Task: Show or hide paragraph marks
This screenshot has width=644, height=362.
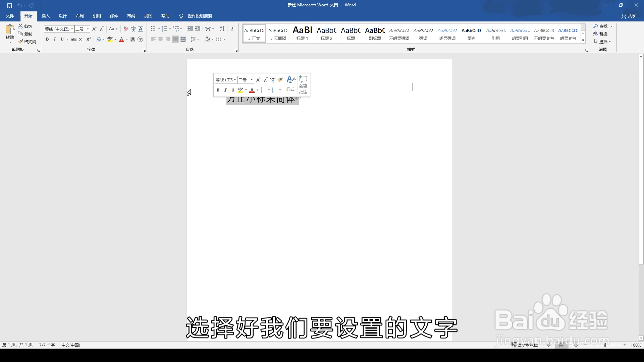Action: 232,29
